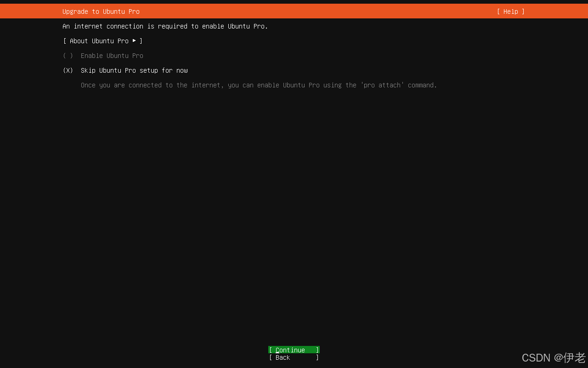Click the 'Enable Ubuntu Pro' label text

click(x=112, y=56)
